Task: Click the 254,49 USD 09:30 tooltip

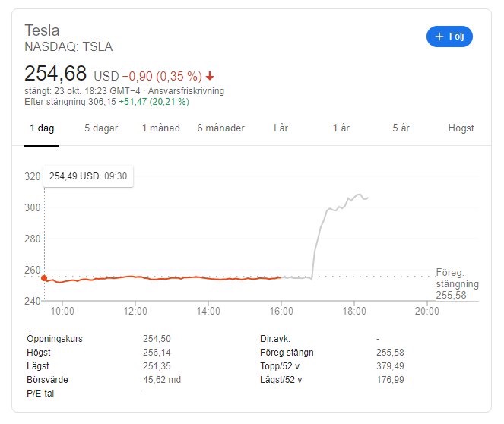Action: [88, 176]
